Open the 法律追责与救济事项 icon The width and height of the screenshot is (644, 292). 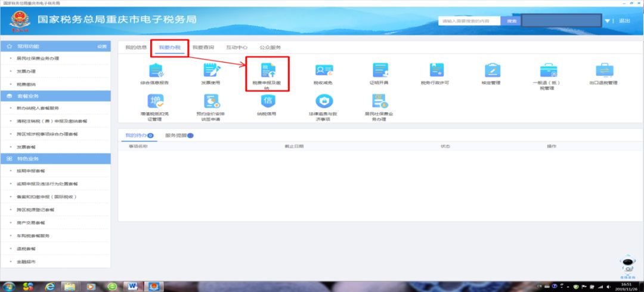pos(323,102)
